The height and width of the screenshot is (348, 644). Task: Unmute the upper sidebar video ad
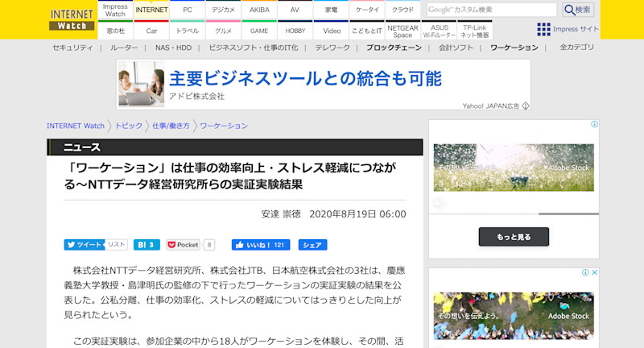(439, 202)
